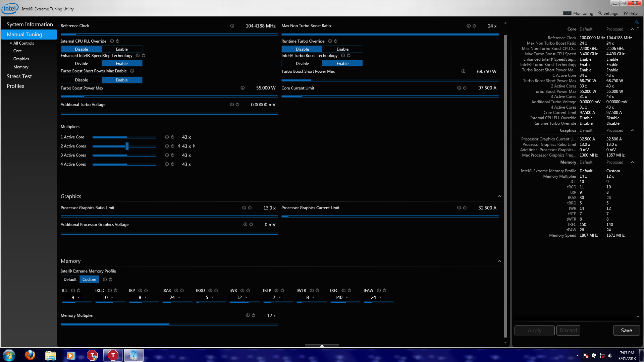The image size is (644, 362).
Task: Click the wrench icon above the Core panel
Action: point(637,22)
